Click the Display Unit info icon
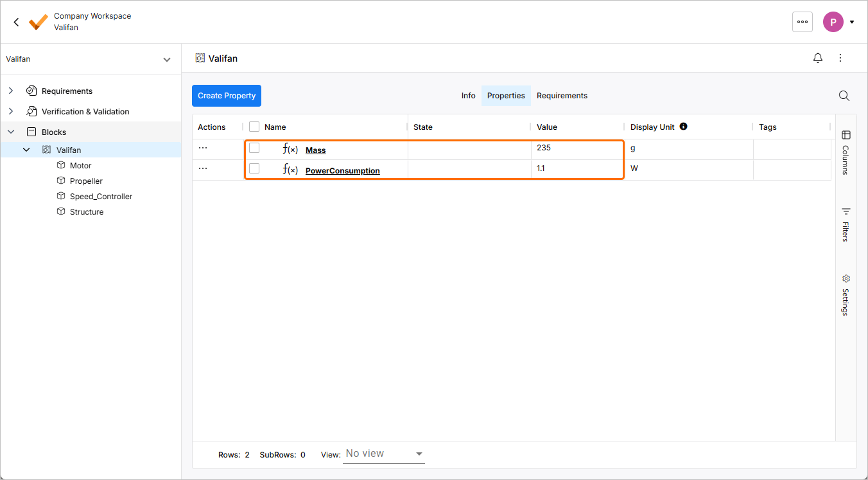The height and width of the screenshot is (480, 868). click(x=683, y=127)
